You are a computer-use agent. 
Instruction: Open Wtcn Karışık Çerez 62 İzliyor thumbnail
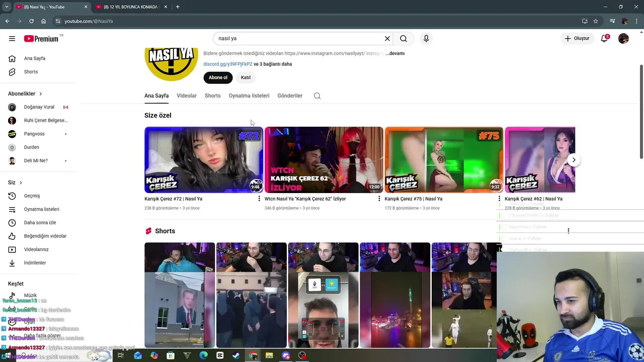[324, 160]
